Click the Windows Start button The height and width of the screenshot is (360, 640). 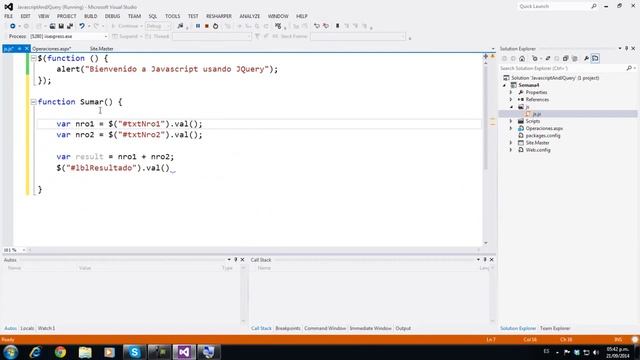click(11, 352)
